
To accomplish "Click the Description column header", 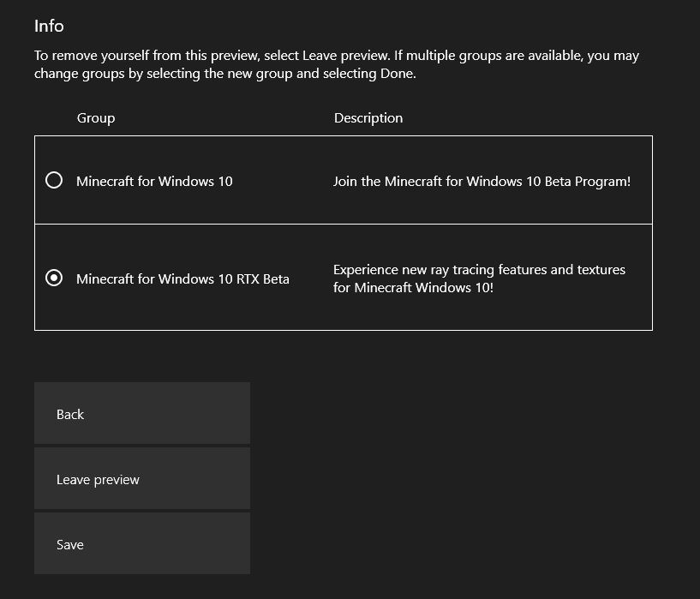I will pos(368,118).
